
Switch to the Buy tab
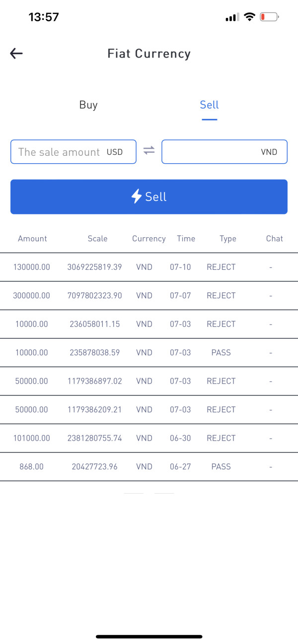(x=88, y=105)
